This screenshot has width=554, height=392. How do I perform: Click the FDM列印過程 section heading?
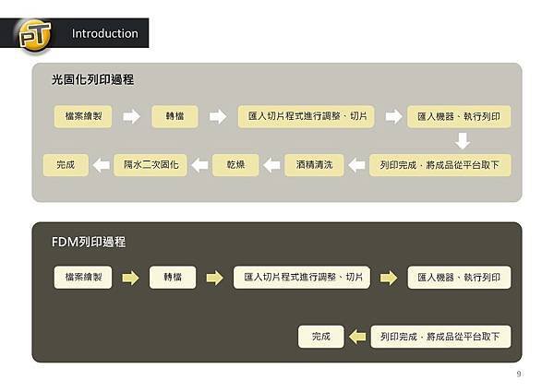[x=89, y=242]
